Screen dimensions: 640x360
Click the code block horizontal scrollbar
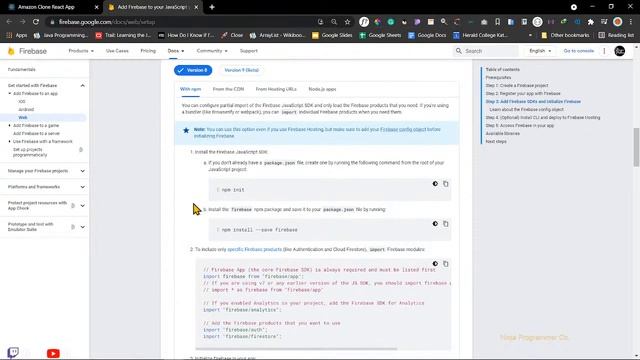pyautogui.click(x=296, y=349)
